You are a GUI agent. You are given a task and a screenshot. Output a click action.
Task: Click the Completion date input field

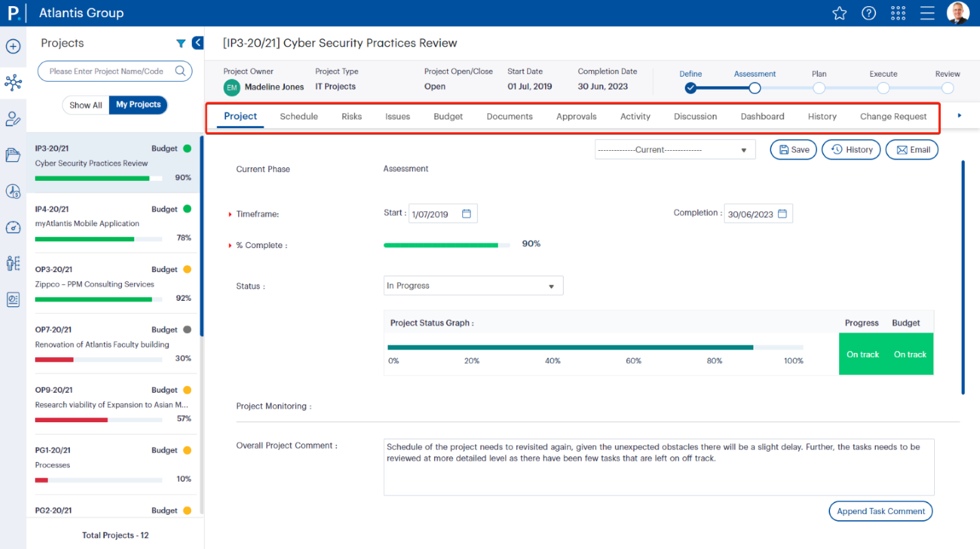pos(758,214)
